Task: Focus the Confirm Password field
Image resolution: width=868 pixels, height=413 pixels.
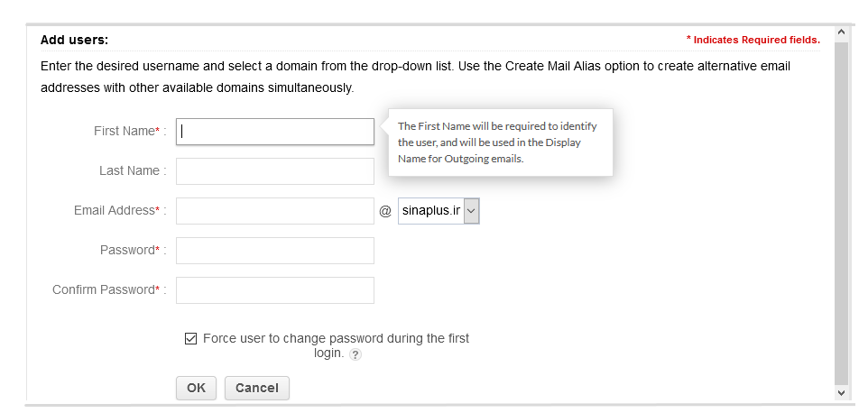Action: 275,290
